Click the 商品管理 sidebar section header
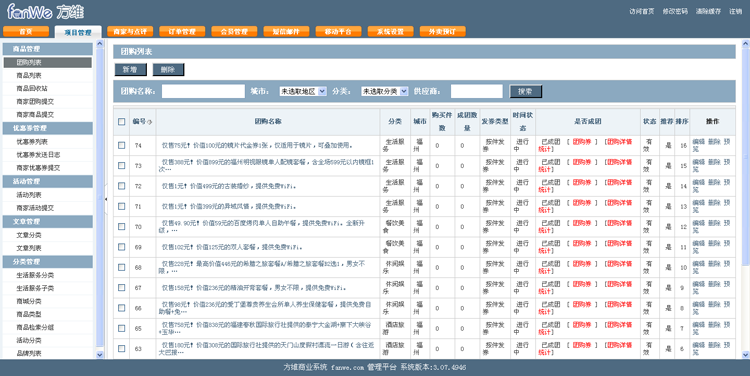 pyautogui.click(x=48, y=49)
